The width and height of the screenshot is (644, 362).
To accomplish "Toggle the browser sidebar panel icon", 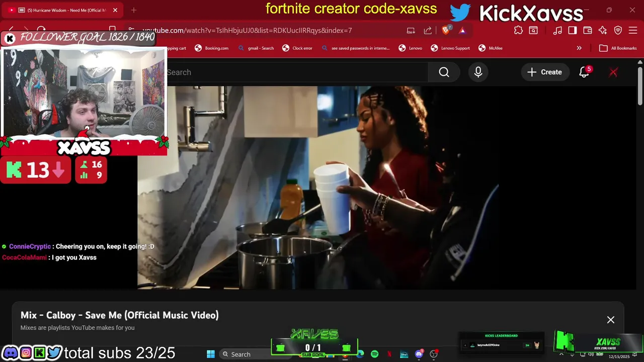I will coord(573,30).
